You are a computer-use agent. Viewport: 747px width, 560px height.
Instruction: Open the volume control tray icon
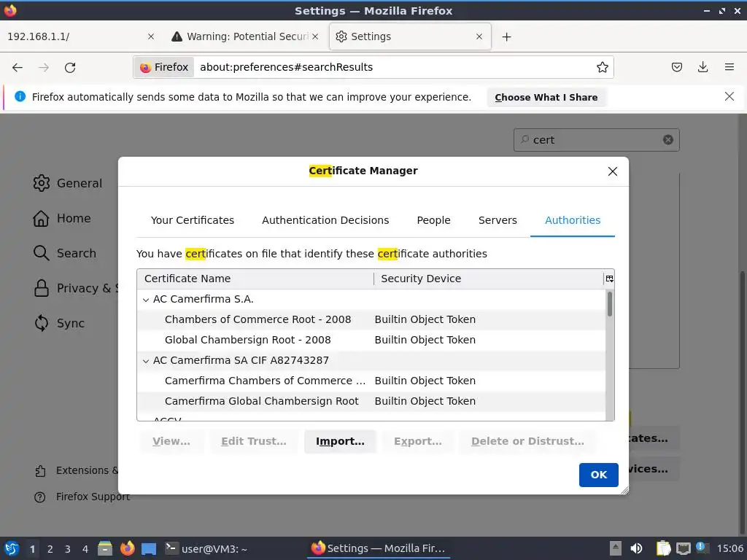[x=636, y=548]
